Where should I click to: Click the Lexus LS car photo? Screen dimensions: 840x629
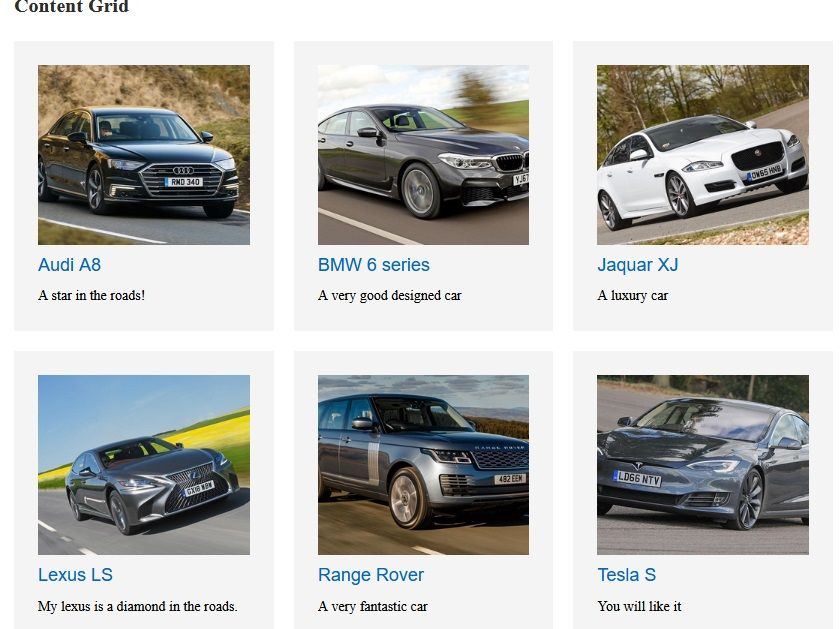[x=144, y=465]
